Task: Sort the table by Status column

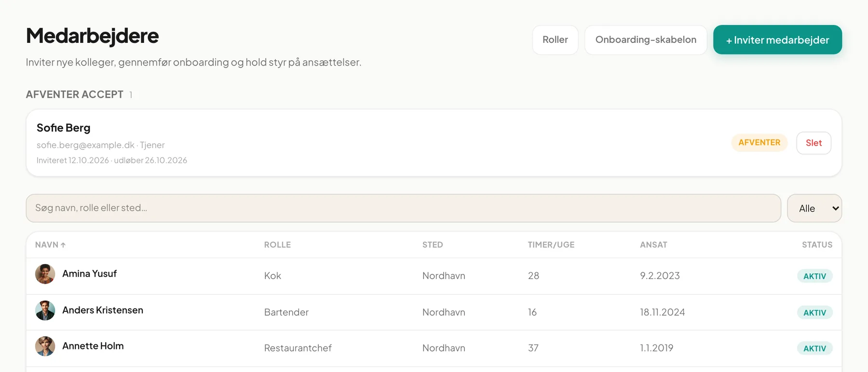Action: (x=817, y=245)
